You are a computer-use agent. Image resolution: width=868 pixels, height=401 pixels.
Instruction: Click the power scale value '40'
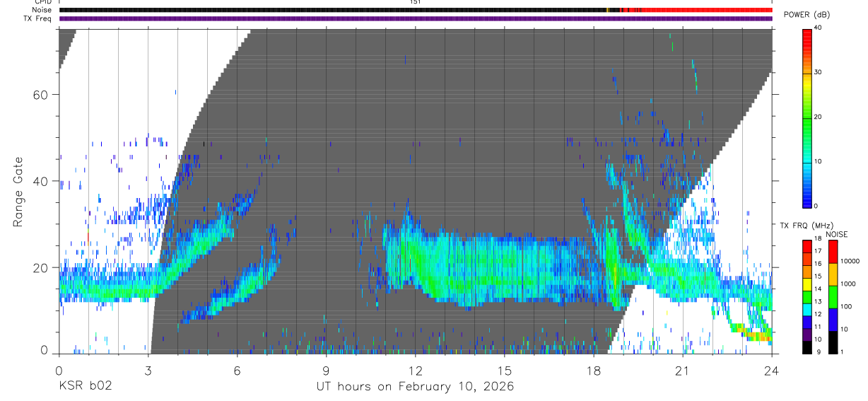818,28
